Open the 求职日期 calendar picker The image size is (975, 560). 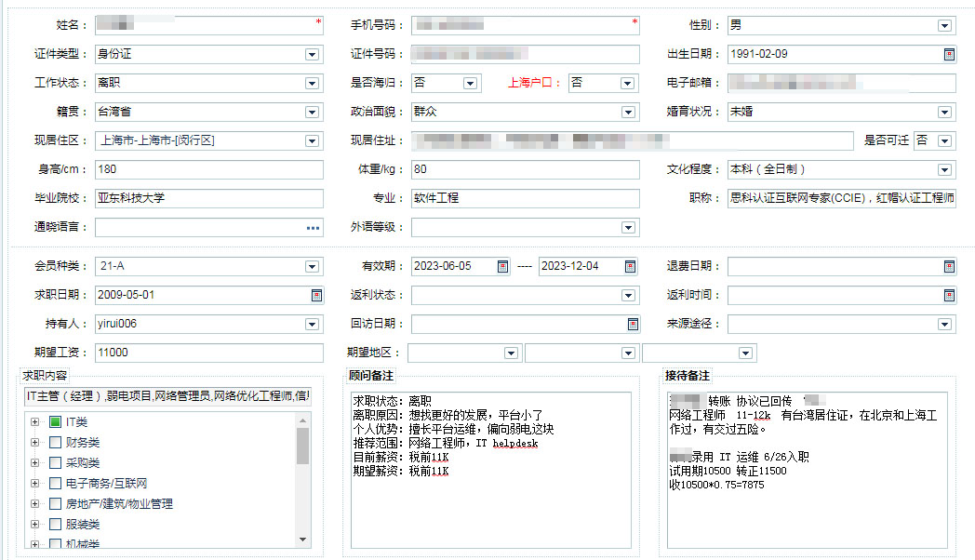316,295
